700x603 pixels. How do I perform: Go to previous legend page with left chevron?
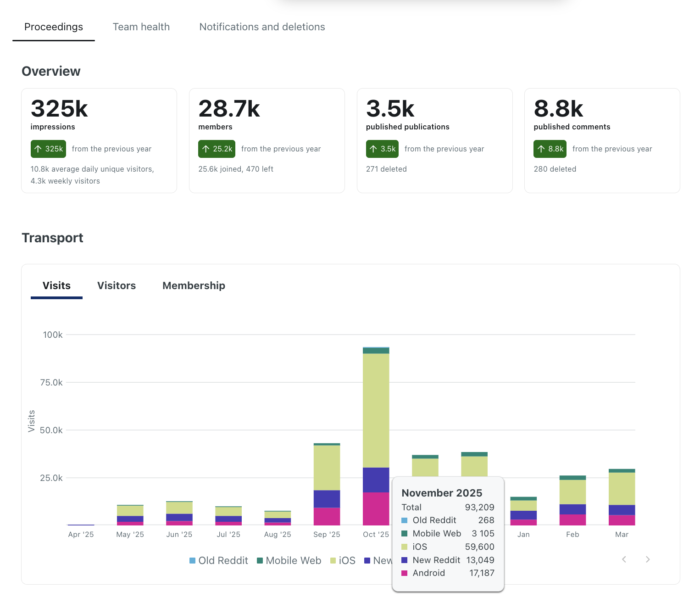tap(624, 559)
